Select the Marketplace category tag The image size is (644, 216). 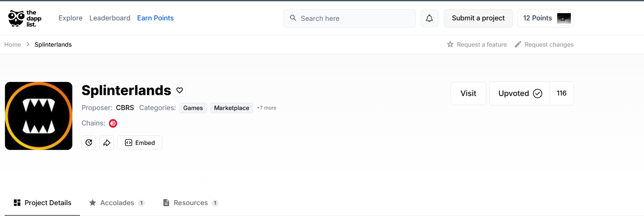231,108
